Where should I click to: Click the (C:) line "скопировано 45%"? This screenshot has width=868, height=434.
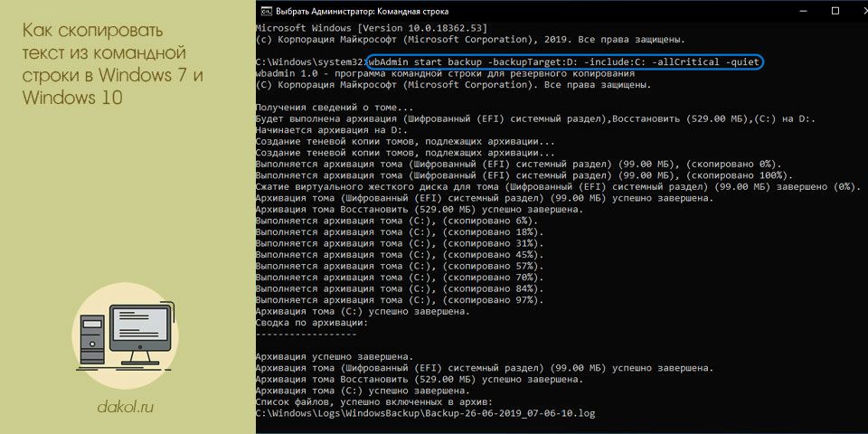400,255
